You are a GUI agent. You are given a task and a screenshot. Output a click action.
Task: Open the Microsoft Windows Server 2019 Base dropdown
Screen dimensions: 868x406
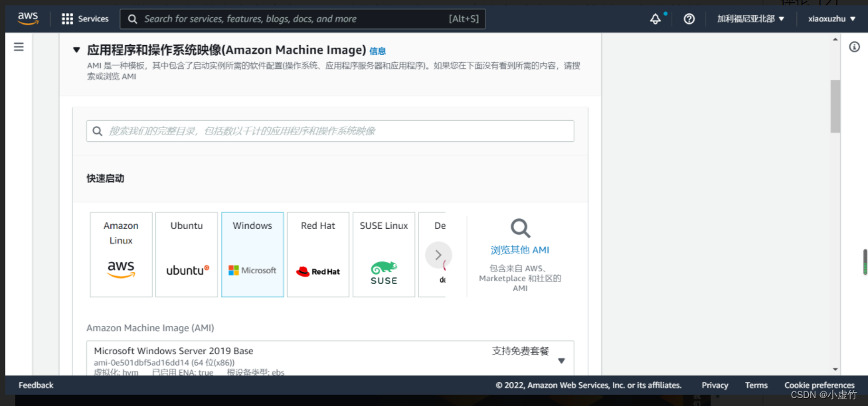tap(330, 360)
